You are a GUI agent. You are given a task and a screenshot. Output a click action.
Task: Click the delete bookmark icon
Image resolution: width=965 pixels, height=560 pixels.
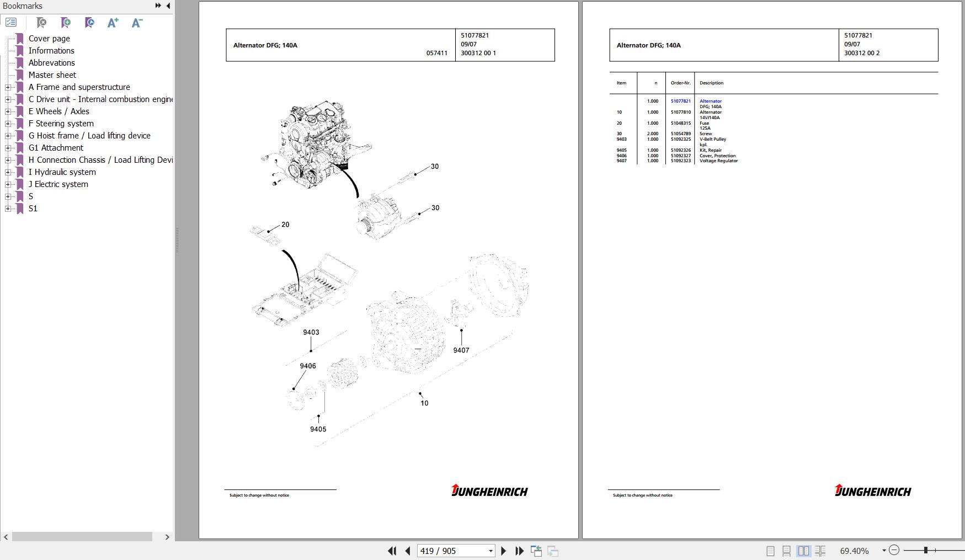coord(41,23)
